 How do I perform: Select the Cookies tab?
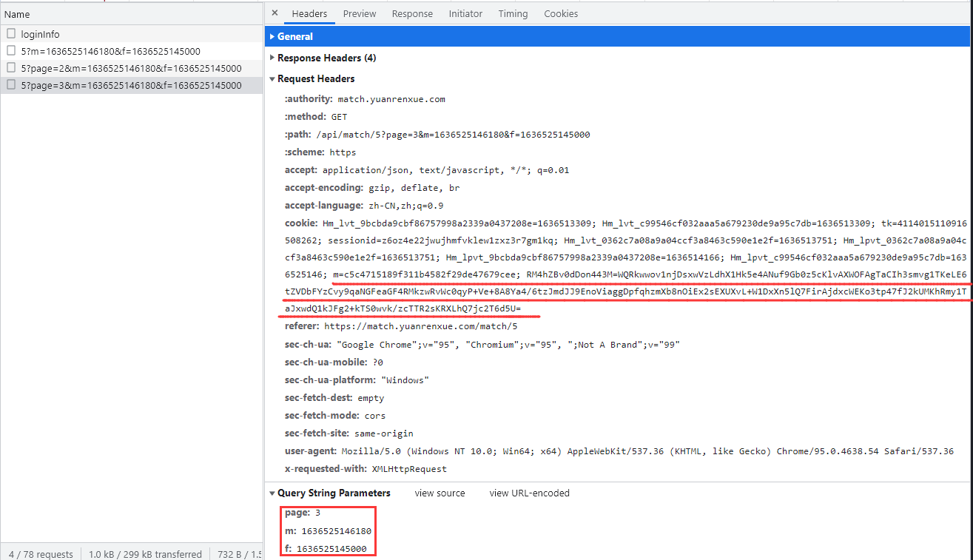coord(561,14)
